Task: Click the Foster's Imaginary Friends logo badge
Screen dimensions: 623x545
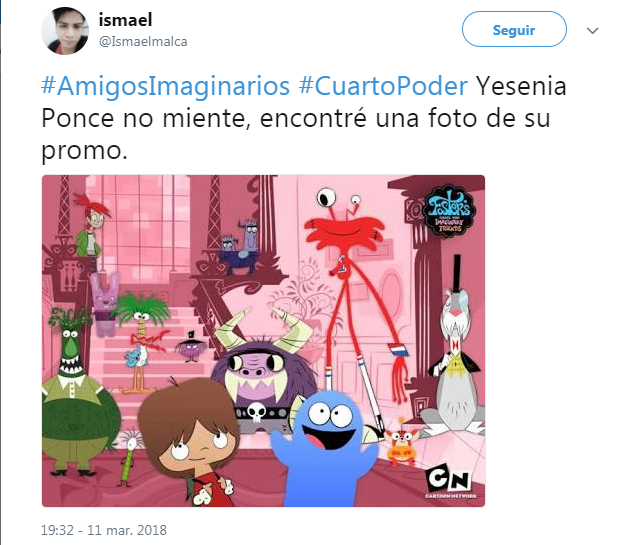Action: click(448, 212)
